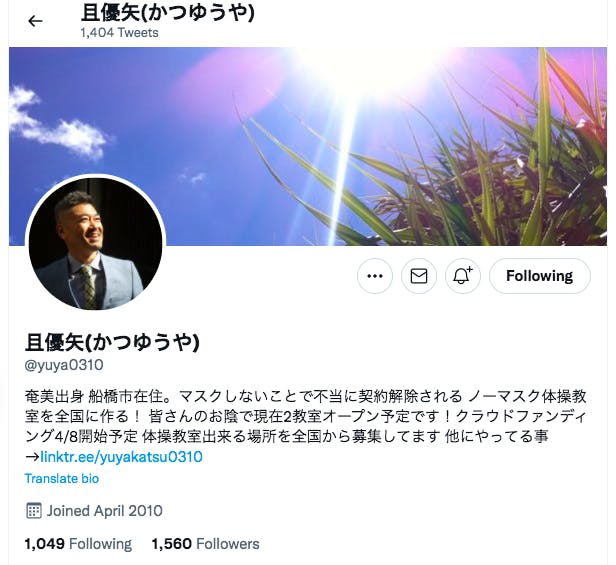Screen dimensions: 616x565
Task: Click the @yuya0310 handle text
Action: 64,365
